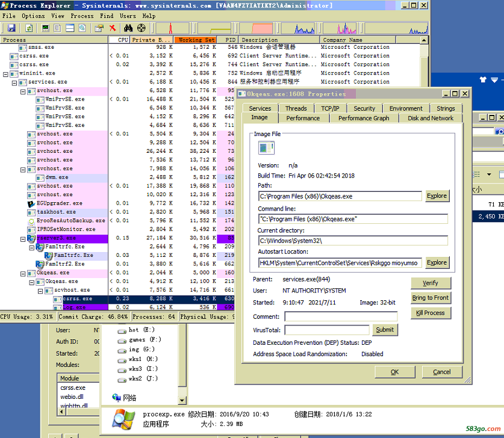Click the Save toolbar icon
The image size is (504, 438).
click(x=11, y=28)
